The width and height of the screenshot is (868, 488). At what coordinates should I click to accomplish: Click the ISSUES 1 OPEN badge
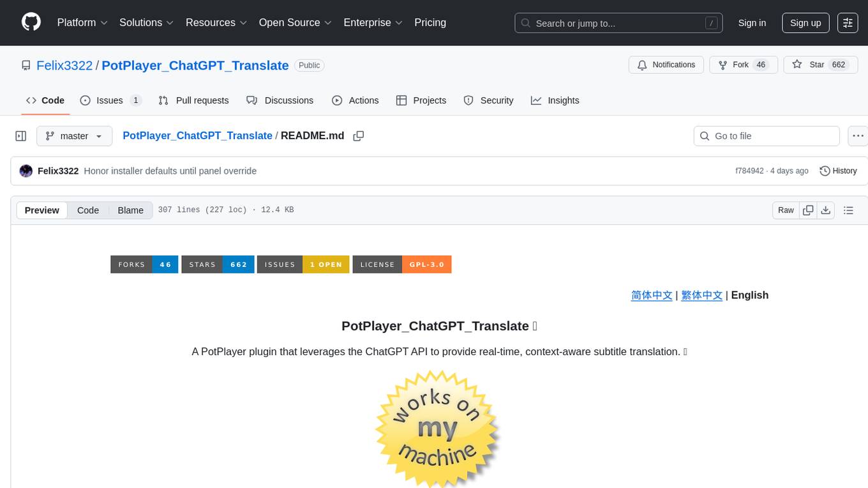pyautogui.click(x=303, y=264)
